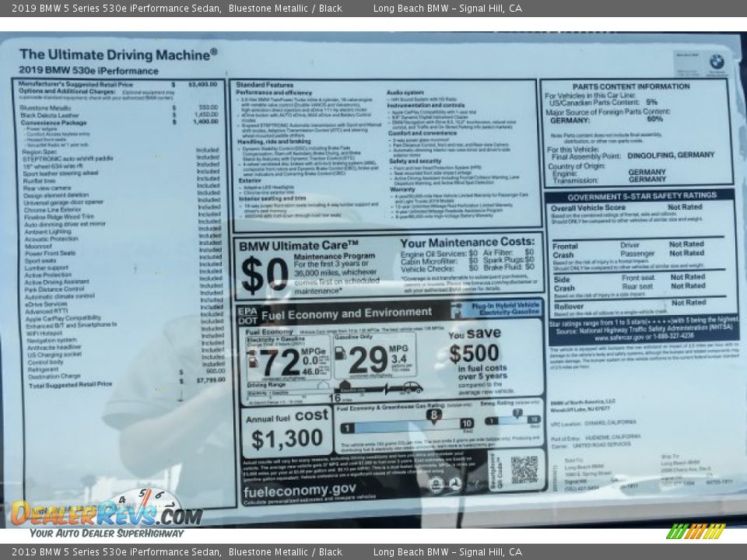Click the BMW roundel logo on the sticker
This screenshot has height=560, width=747.
(x=716, y=61)
